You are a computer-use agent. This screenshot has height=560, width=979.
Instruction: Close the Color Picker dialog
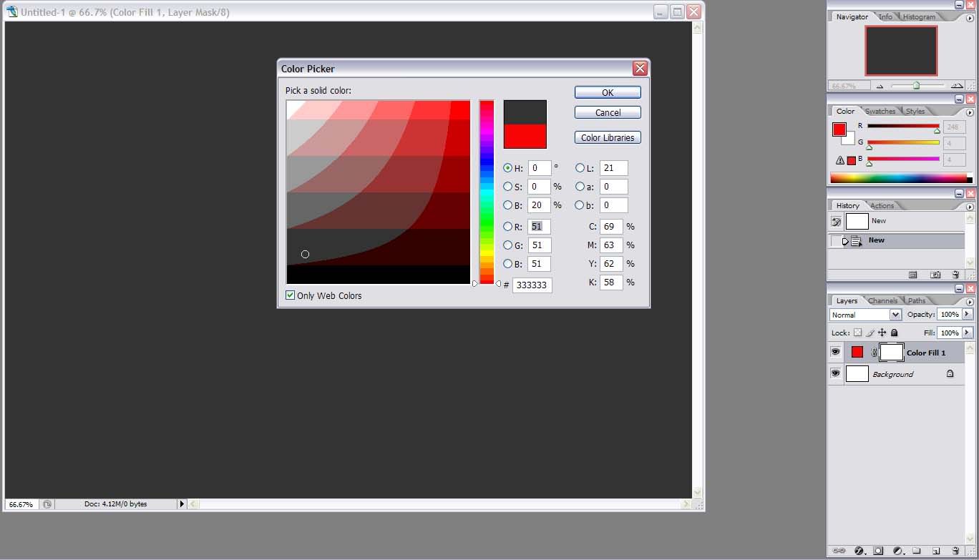coord(640,69)
